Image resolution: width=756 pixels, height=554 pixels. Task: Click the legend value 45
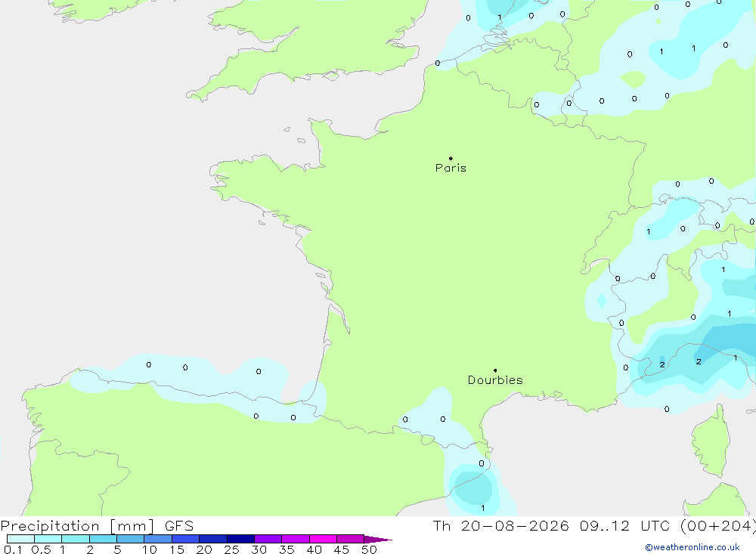click(342, 549)
